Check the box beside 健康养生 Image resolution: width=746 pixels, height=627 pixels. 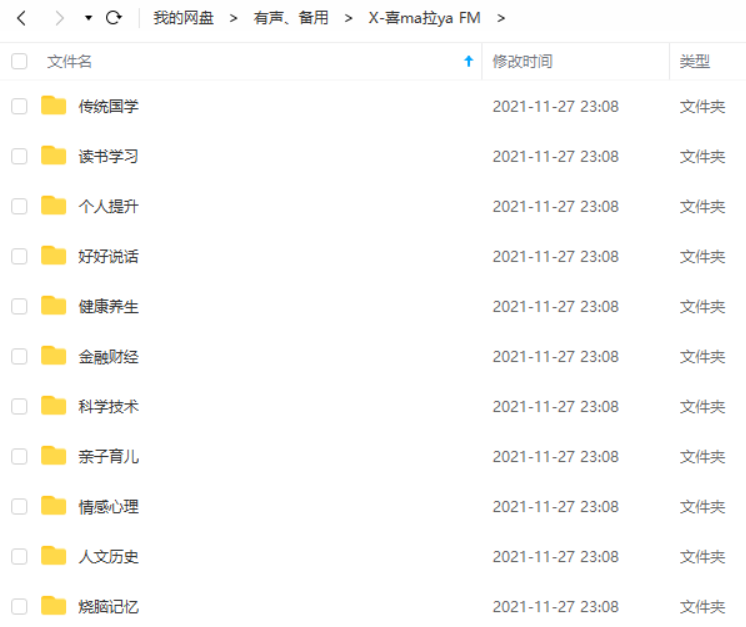click(19, 306)
